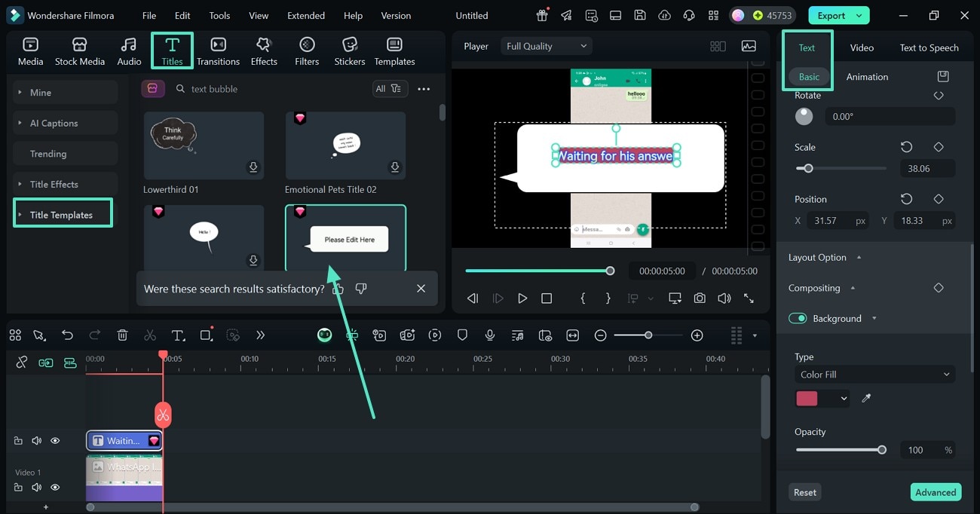980x514 pixels.
Task: Select the Text tool in timeline toolbar
Action: pos(178,335)
